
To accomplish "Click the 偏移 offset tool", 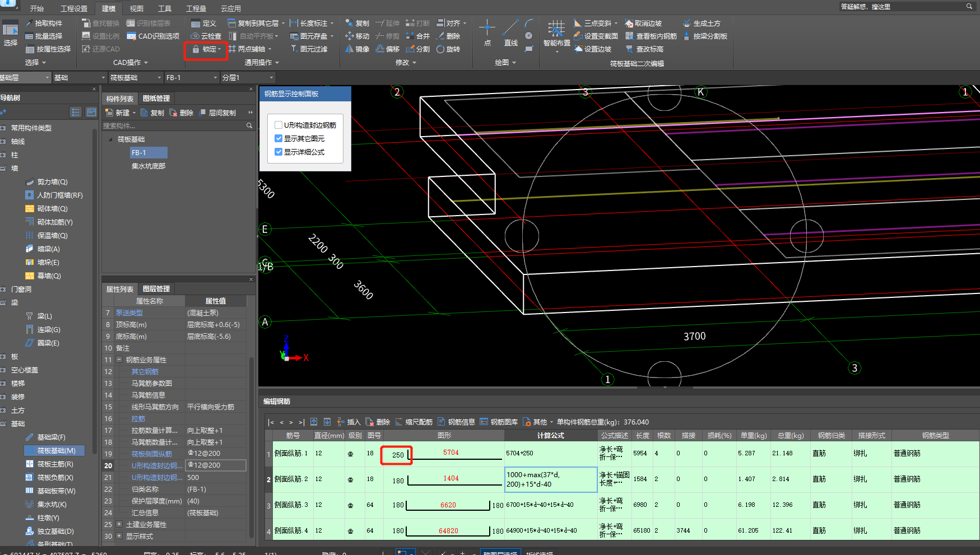I will click(x=388, y=49).
